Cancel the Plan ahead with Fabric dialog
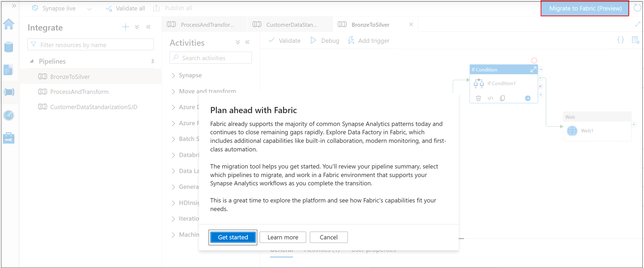Image resolution: width=644 pixels, height=268 pixels. tap(329, 237)
